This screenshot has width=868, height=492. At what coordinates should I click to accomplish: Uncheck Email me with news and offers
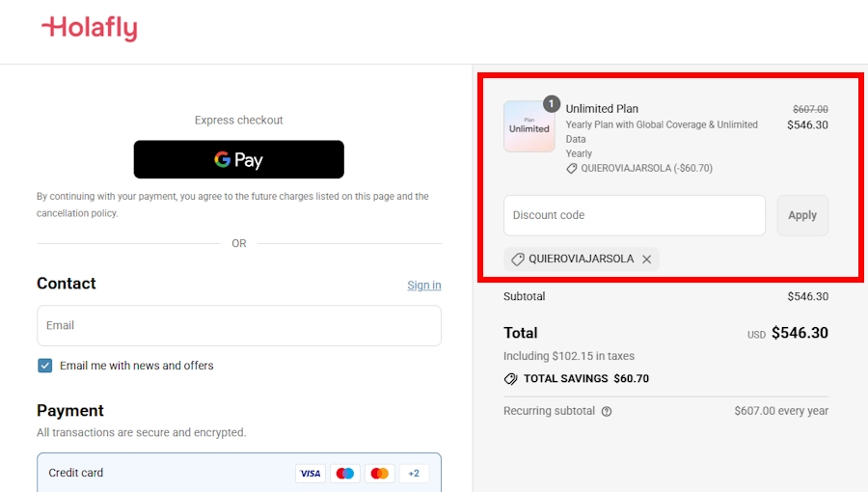[45, 366]
